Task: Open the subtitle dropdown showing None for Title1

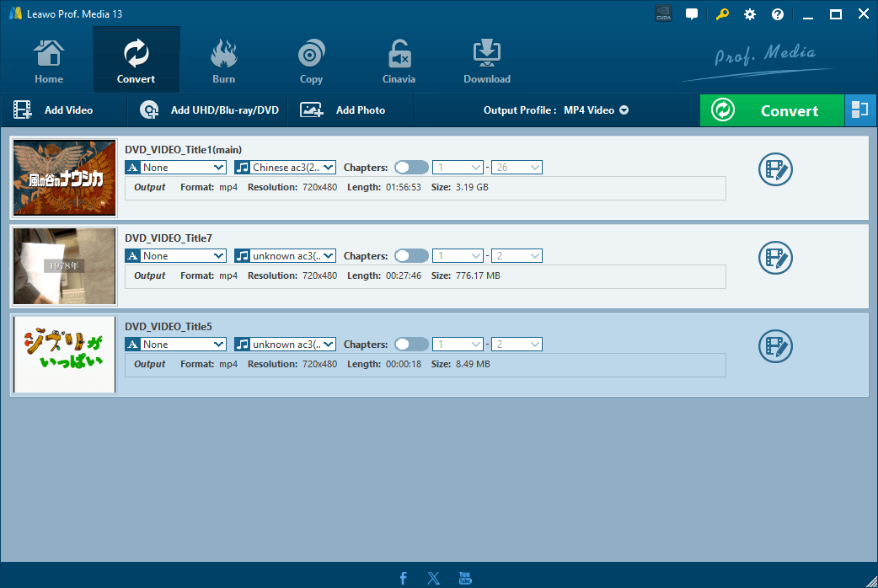Action: tap(174, 167)
